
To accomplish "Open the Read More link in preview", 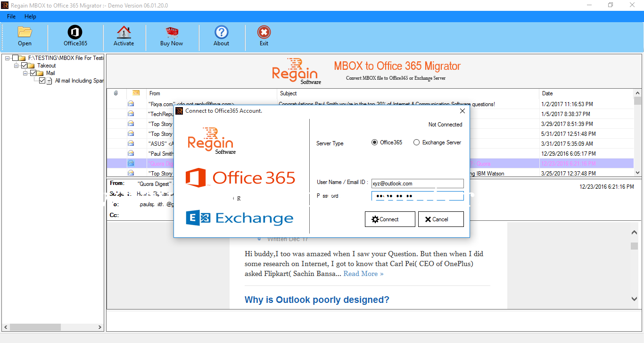I will coord(363,274).
